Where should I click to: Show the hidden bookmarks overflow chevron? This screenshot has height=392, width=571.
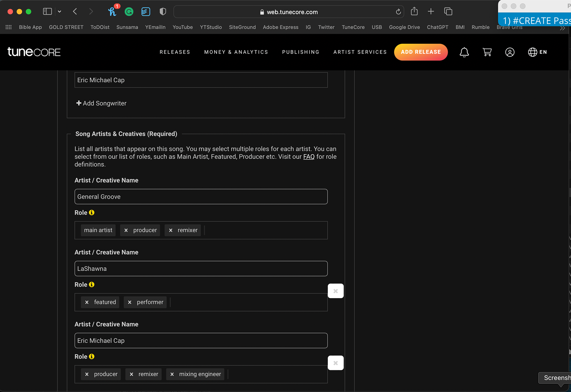tap(562, 29)
